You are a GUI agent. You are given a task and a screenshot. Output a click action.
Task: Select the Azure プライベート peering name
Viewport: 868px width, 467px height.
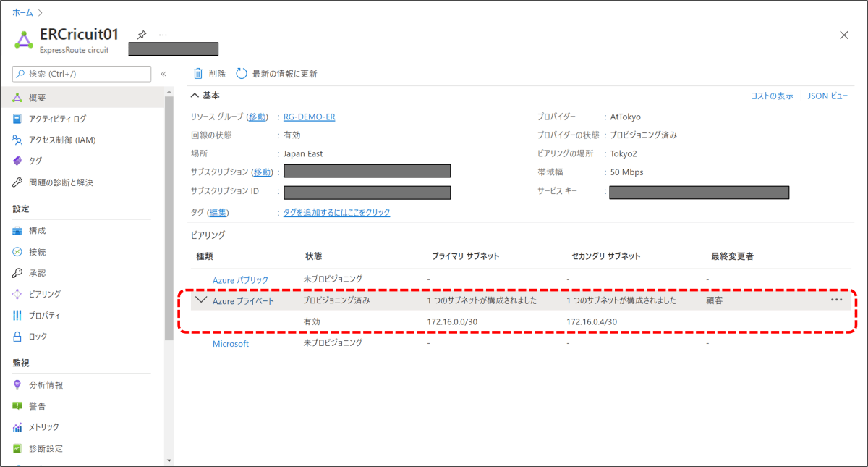click(x=243, y=300)
